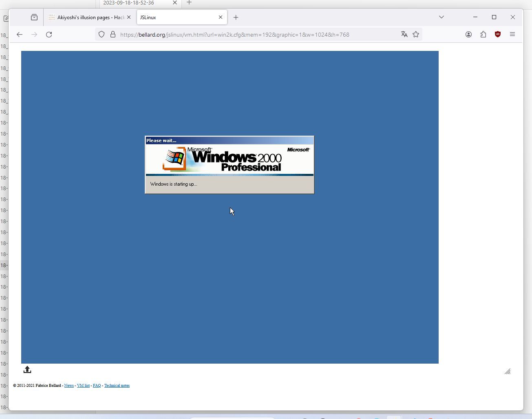Click the Firefox forward arrow button
The width and height of the screenshot is (532, 419).
coord(34,35)
